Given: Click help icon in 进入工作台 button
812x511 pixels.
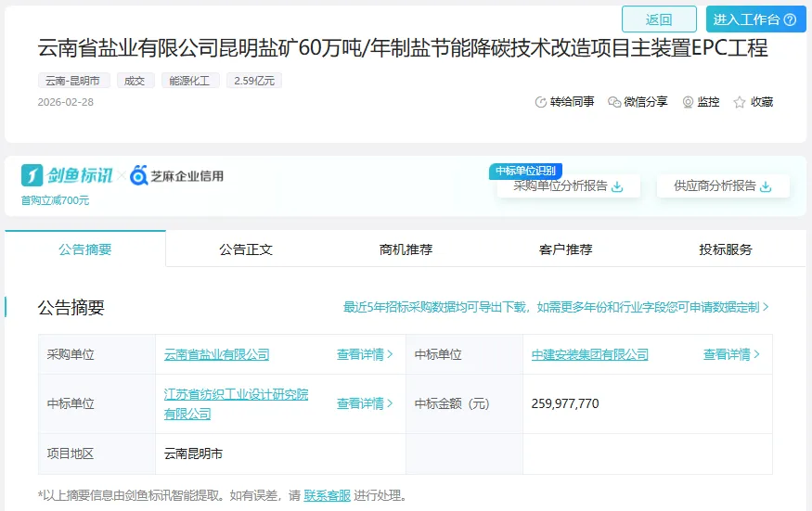Looking at the screenshot, I should (x=790, y=19).
